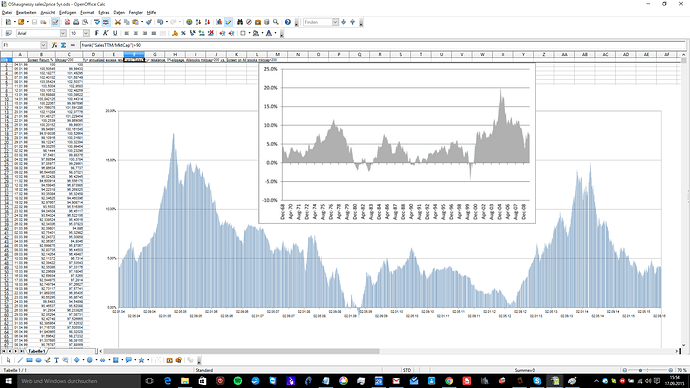Viewport: 690px width, 388px height.
Task: Toggle Underline formatting
Action: pos(115,33)
